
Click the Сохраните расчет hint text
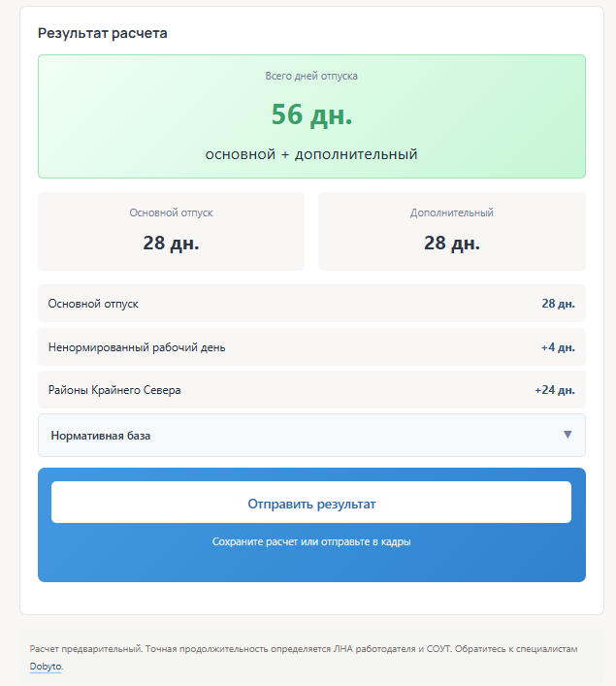pos(311,541)
